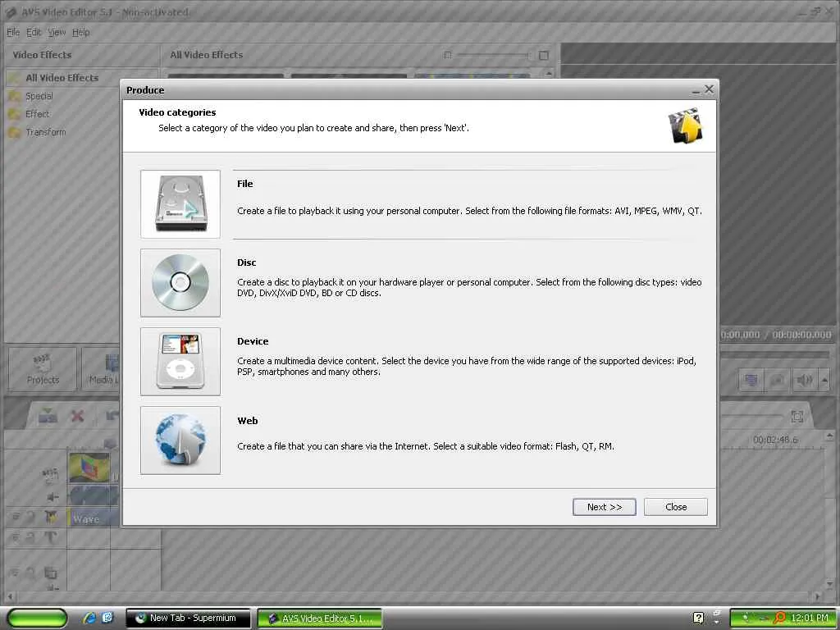Select the Special effects category
Screen dimensions: 840x630
click(39, 96)
